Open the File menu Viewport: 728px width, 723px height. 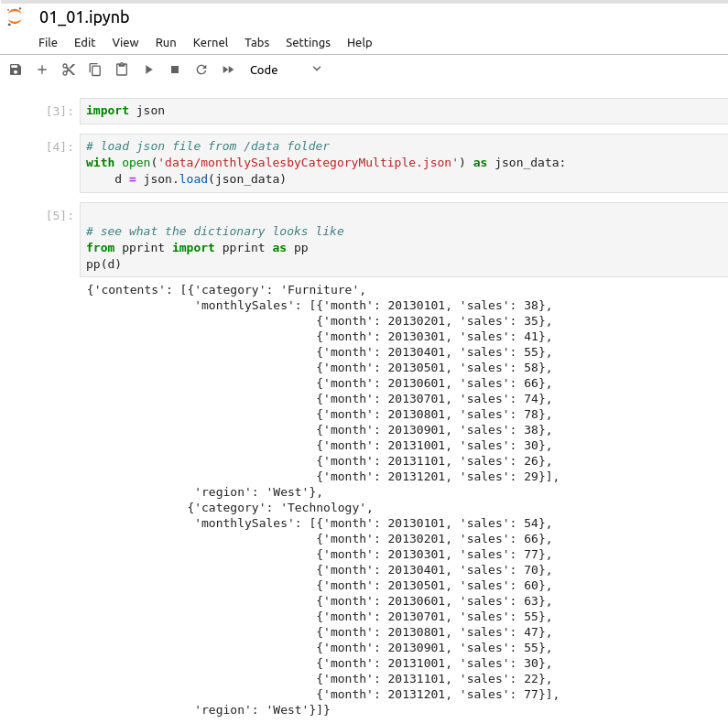(x=48, y=42)
